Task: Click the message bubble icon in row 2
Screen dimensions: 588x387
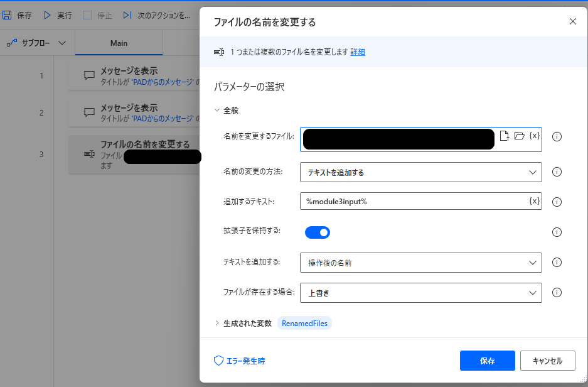Action: click(x=89, y=112)
